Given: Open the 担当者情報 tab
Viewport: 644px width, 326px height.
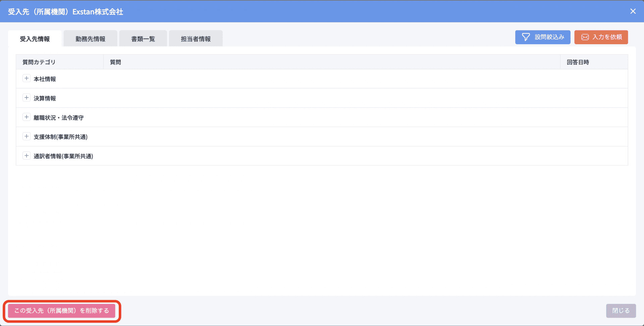Looking at the screenshot, I should [196, 39].
